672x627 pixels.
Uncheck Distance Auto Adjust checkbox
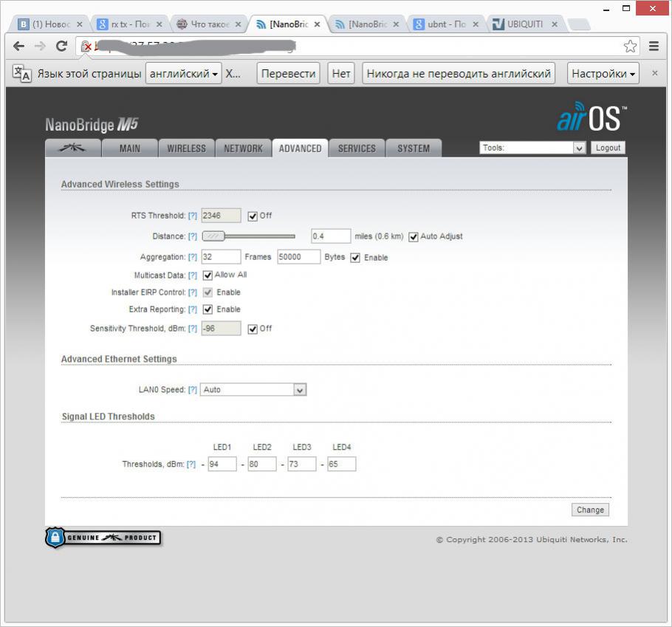click(414, 237)
